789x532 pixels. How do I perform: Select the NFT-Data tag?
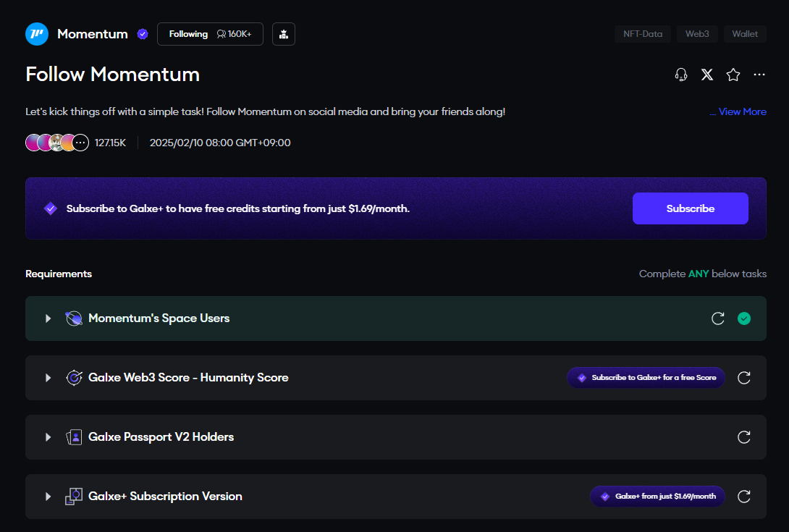[x=643, y=34]
